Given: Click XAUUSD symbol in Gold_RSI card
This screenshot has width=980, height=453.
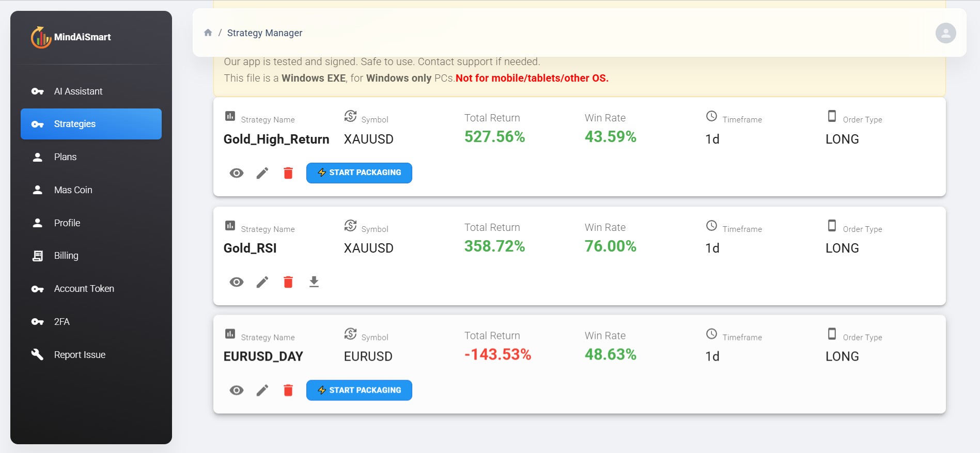Looking at the screenshot, I should click(x=369, y=248).
